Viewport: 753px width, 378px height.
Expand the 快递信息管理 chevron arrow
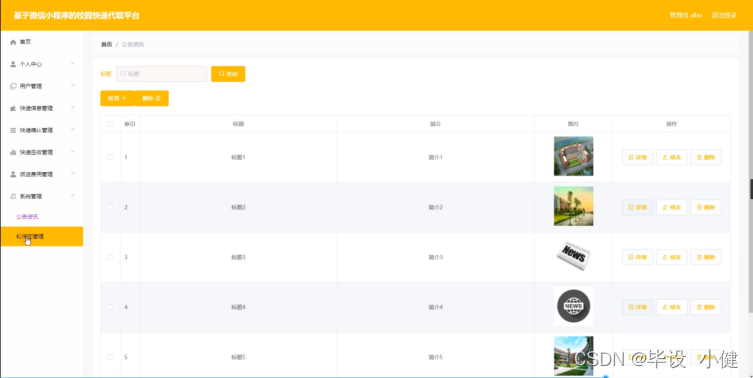[x=73, y=108]
